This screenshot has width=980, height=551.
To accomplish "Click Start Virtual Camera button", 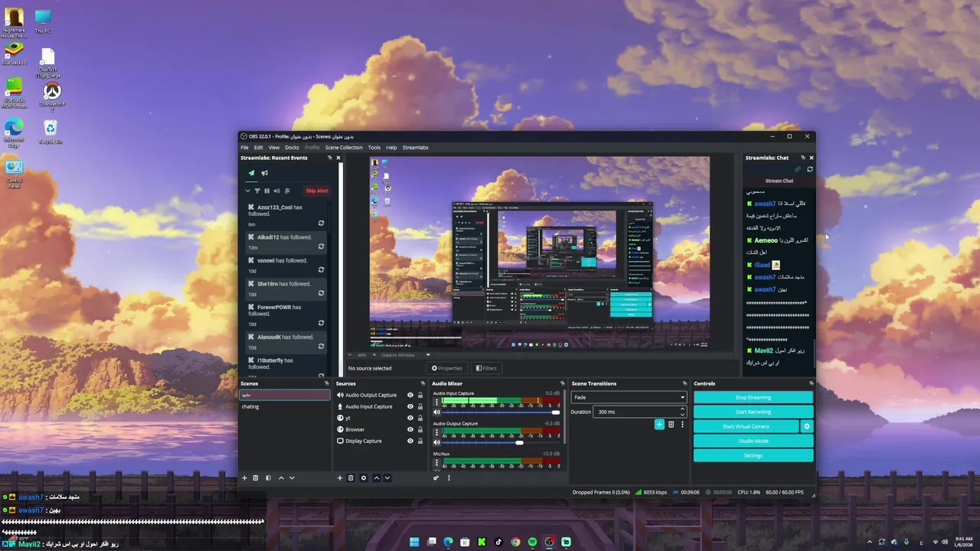I will pyautogui.click(x=746, y=426).
